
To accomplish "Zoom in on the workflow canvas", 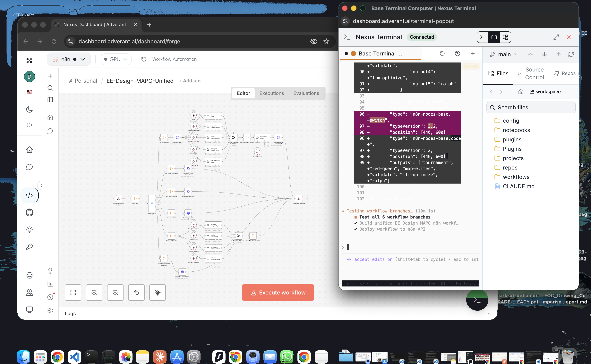I will coord(94,293).
